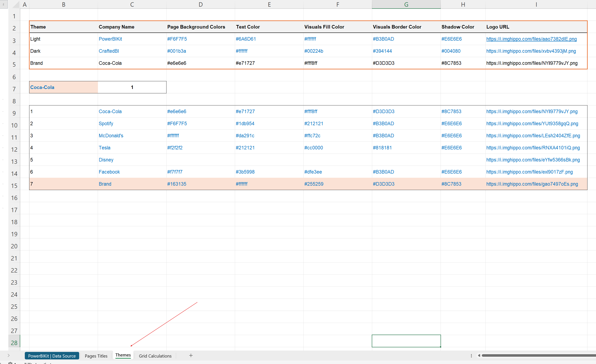The height and width of the screenshot is (364, 596).
Task: Open the Light theme logo URL link
Action: (x=531, y=39)
